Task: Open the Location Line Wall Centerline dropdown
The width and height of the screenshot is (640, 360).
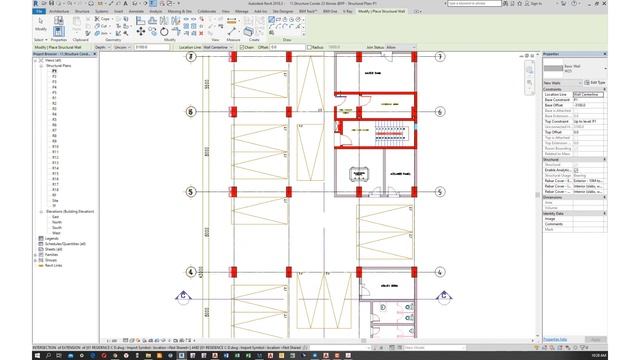Action: (218, 47)
